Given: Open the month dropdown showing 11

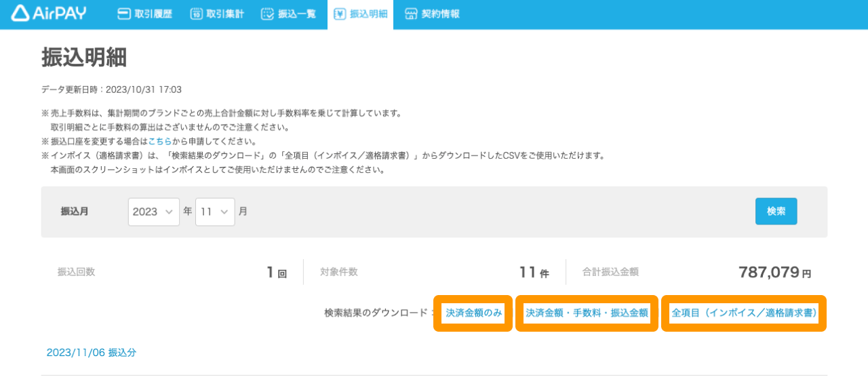Looking at the screenshot, I should pos(215,212).
